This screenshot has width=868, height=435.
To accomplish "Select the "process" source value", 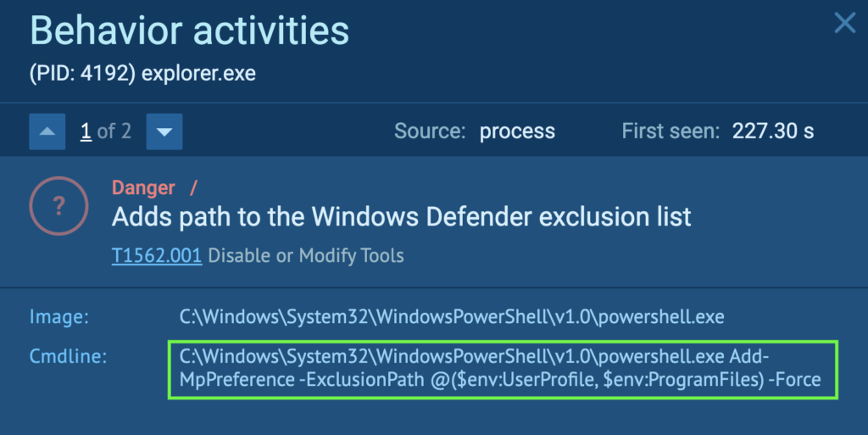I will (x=517, y=131).
